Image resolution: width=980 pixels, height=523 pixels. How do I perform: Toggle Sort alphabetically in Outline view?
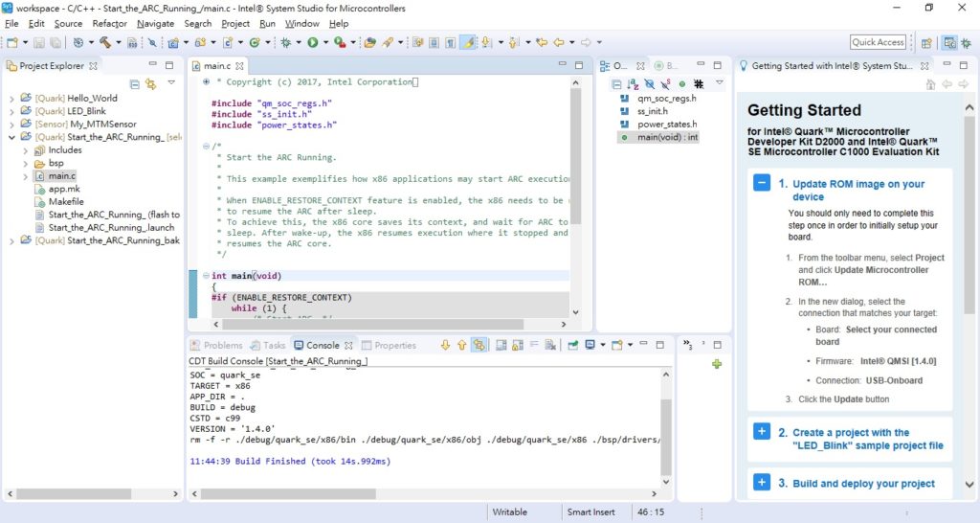point(634,84)
